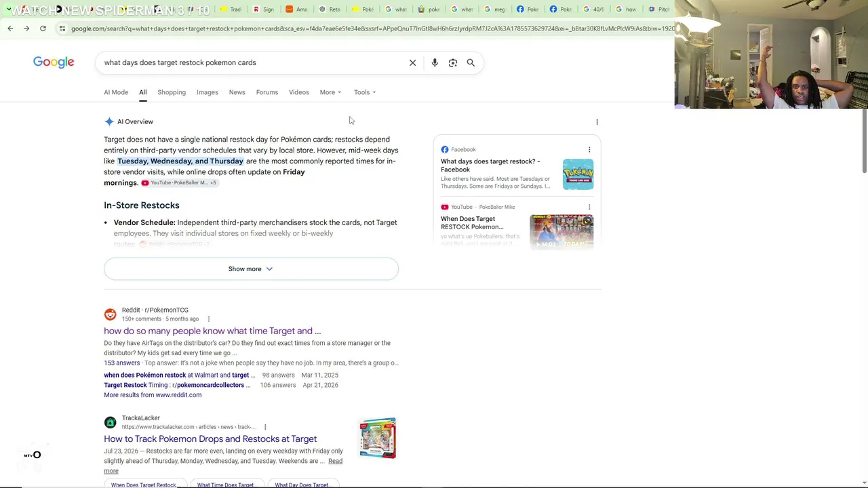The image size is (868, 488).
Task: Open the Tools dropdown
Action: [364, 92]
